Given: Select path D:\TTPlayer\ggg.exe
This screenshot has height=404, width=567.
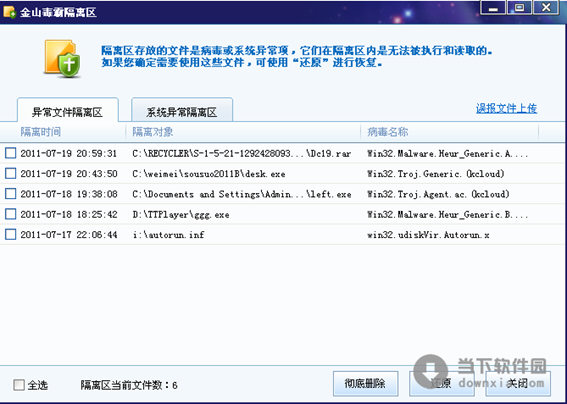Looking at the screenshot, I should 181,214.
